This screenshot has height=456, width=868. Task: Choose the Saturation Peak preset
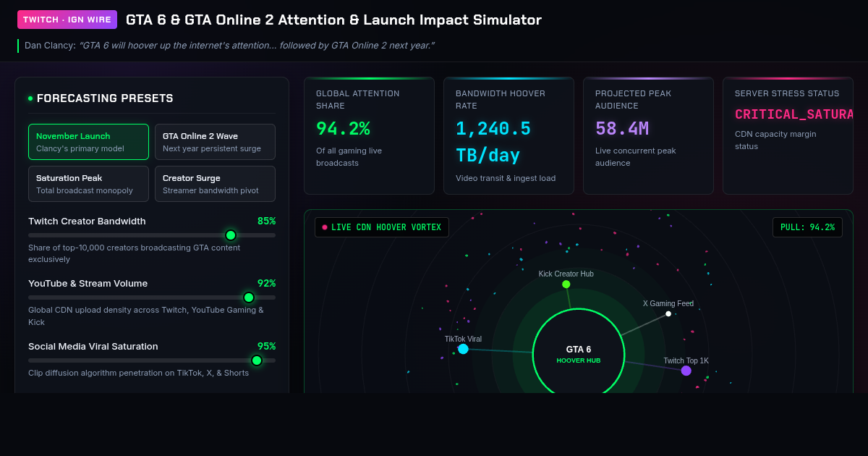point(88,184)
